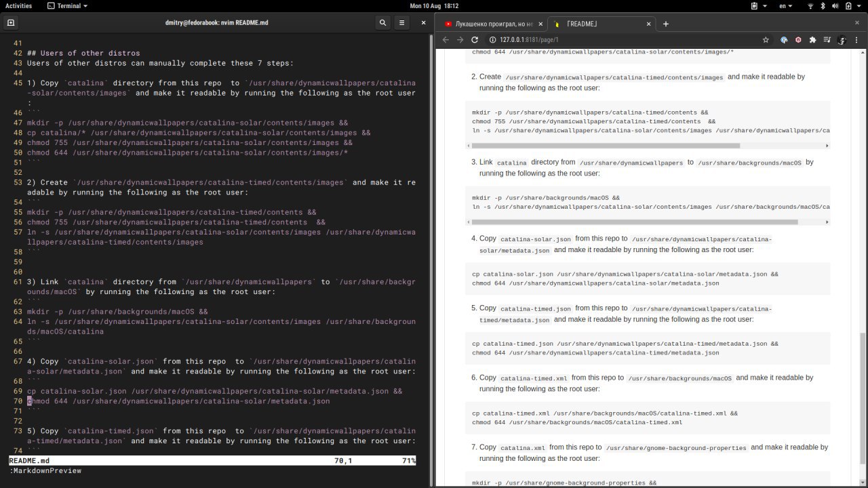Image resolution: width=868 pixels, height=488 pixels.
Task: Open a new browser tab
Action: [665, 24]
